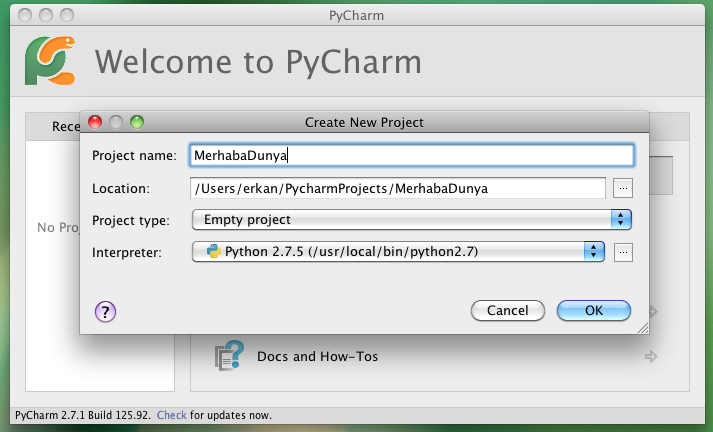
Task: Close the Create New Project dialog
Action: [x=95, y=122]
